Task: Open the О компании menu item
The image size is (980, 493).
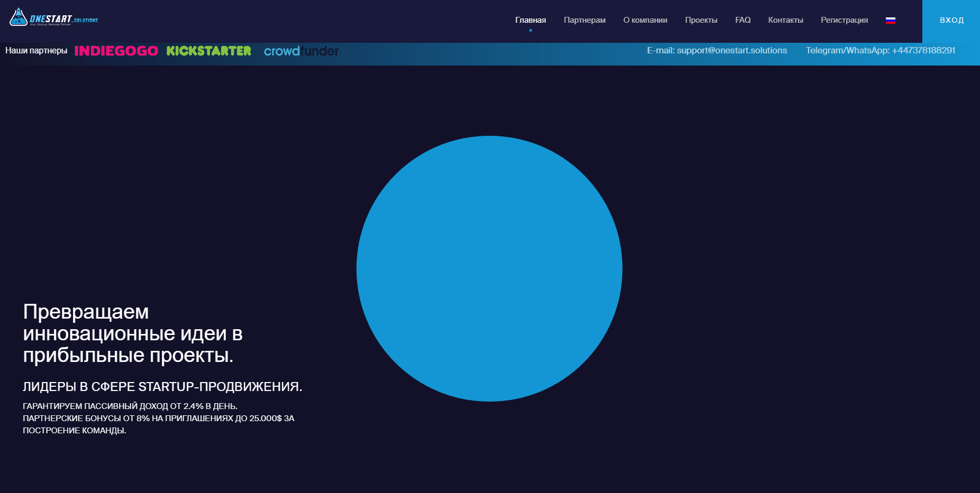Action: (645, 20)
